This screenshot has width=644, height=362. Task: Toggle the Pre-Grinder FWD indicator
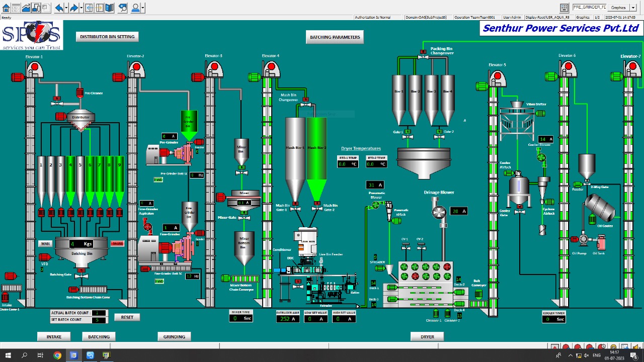(x=158, y=179)
